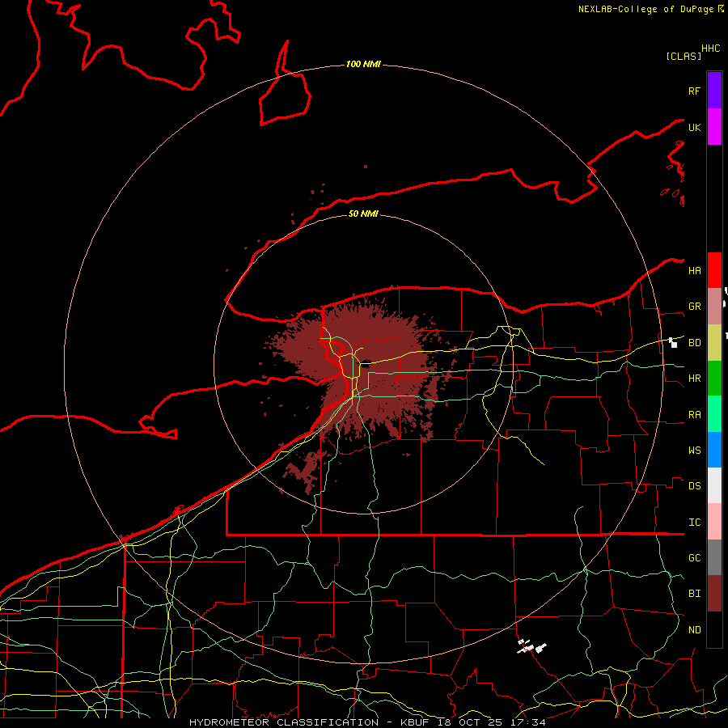This screenshot has height=728, width=728.
Task: Click the DS white legend swatch
Action: pos(714,485)
